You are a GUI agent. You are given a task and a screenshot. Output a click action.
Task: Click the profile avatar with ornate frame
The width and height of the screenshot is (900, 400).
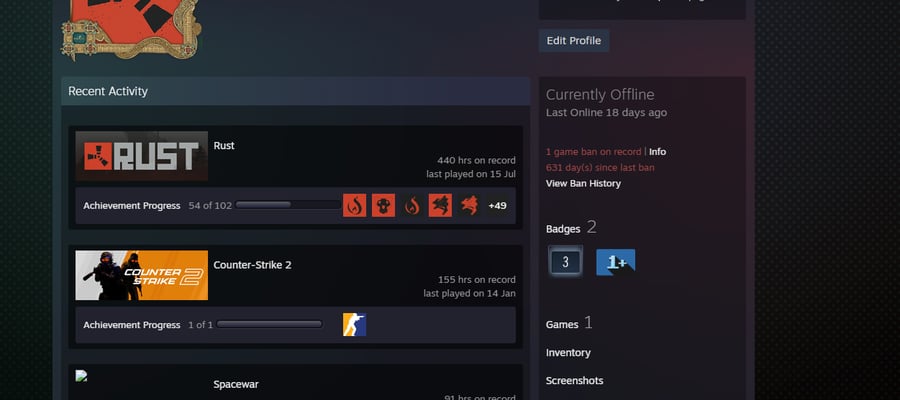click(131, 29)
